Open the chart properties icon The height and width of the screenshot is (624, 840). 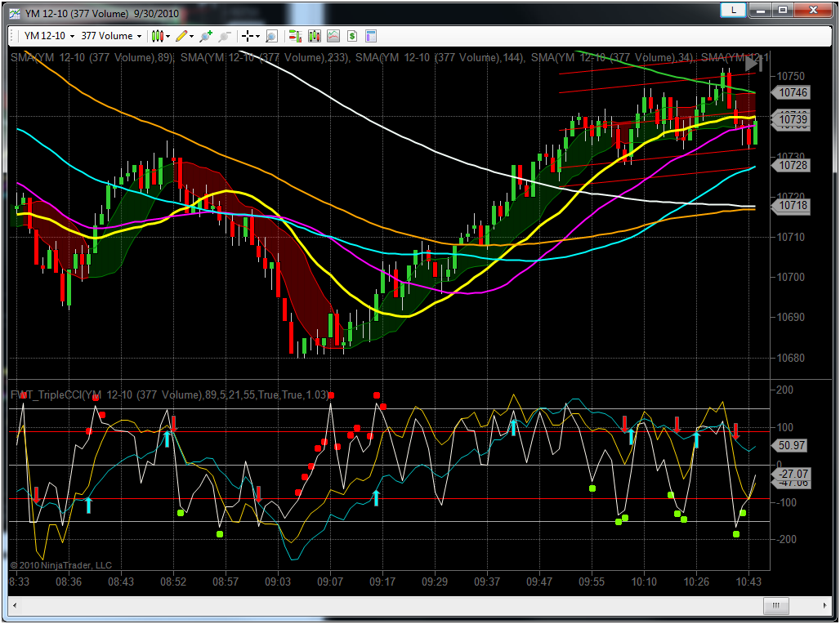371,36
